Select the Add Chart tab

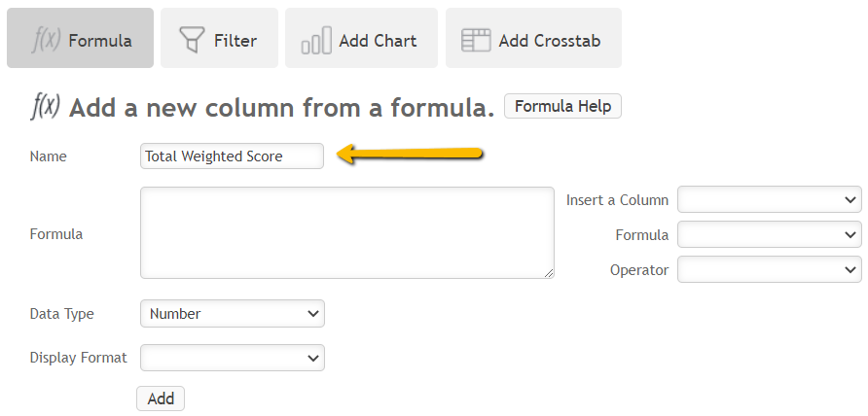[x=361, y=38]
